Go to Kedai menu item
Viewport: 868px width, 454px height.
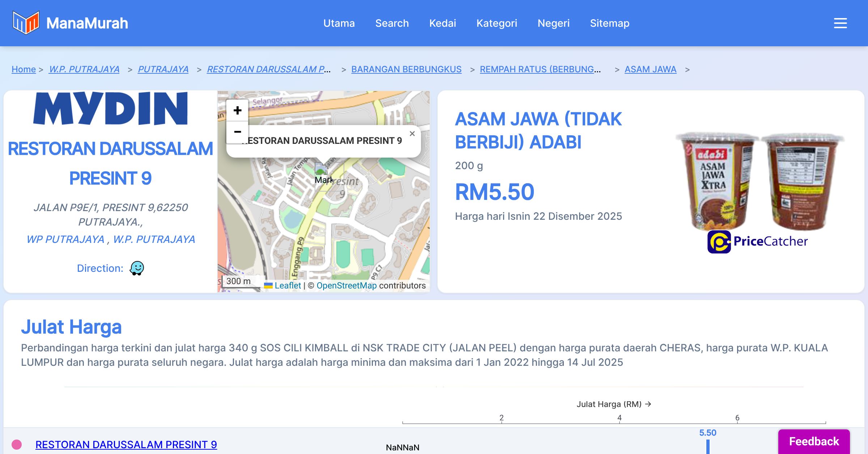(442, 23)
